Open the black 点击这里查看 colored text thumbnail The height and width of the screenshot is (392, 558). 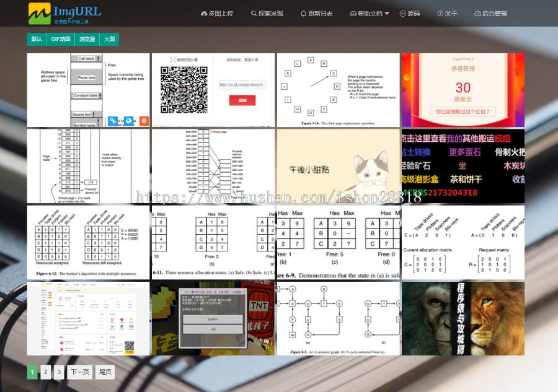[463, 166]
